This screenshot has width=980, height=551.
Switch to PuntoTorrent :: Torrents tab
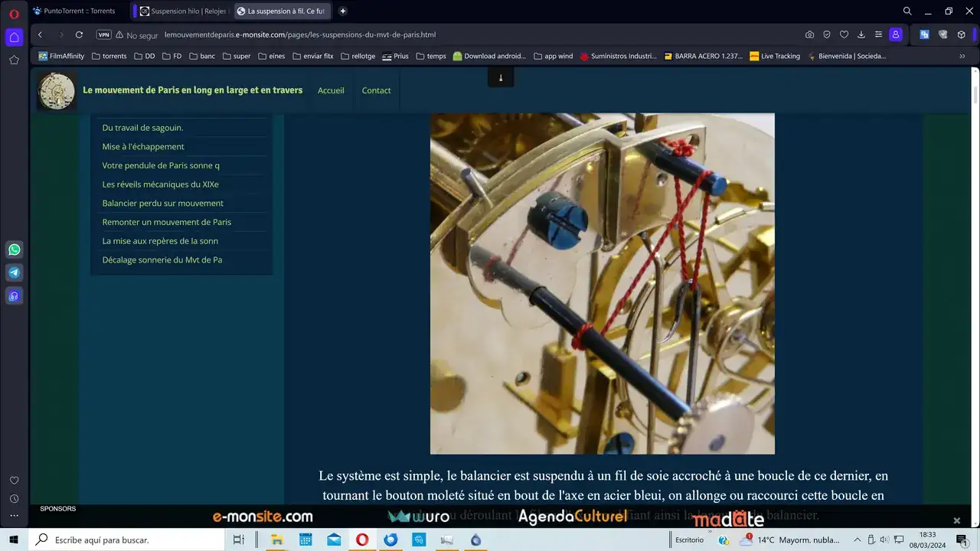click(x=80, y=11)
